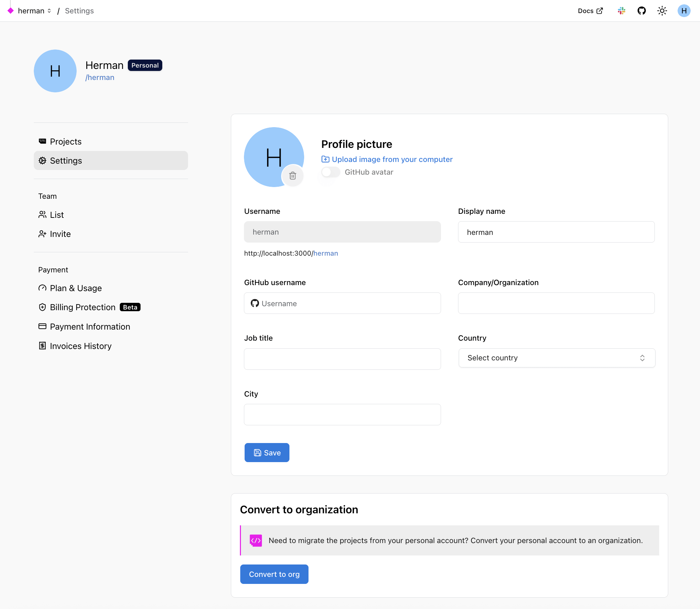
Task: Select the Invite team member icon
Action: coord(42,234)
